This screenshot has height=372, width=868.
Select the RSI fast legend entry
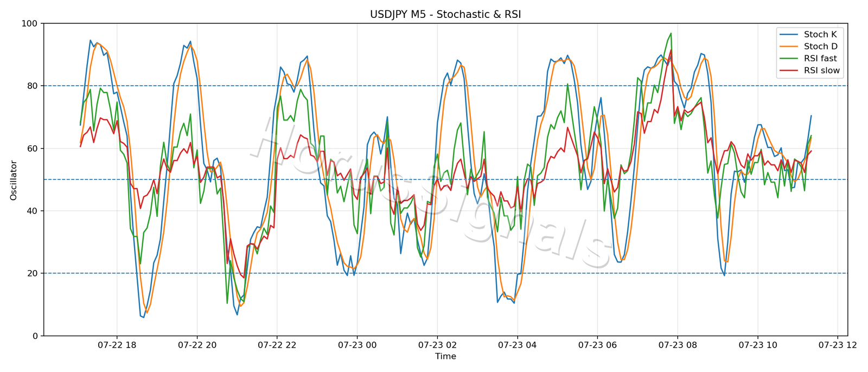click(x=809, y=59)
